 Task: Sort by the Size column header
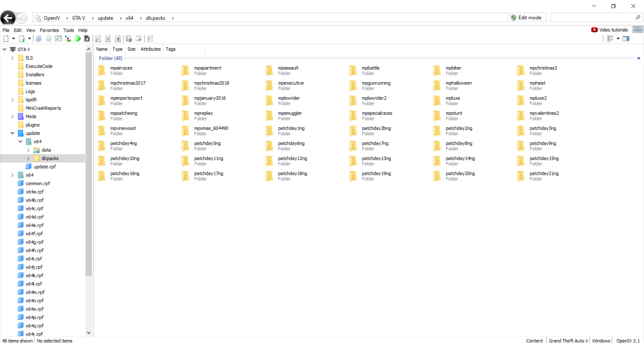coord(131,49)
